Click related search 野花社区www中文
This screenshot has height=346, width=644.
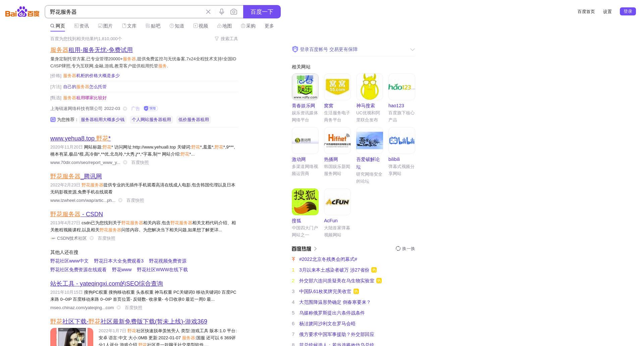(x=69, y=261)
